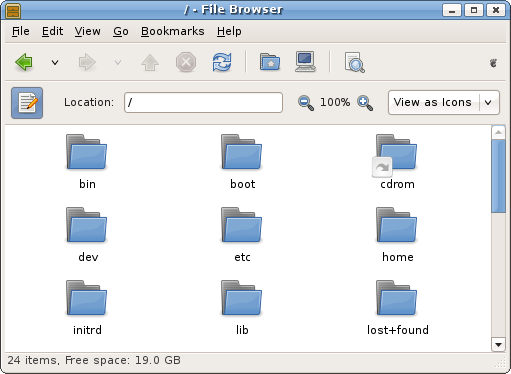Open the Computer toolbar icon

[x=305, y=62]
